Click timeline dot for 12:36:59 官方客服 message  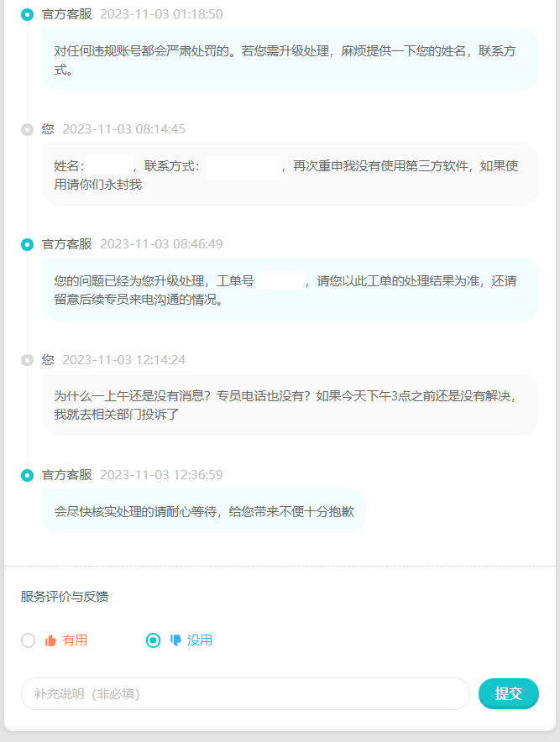28,475
